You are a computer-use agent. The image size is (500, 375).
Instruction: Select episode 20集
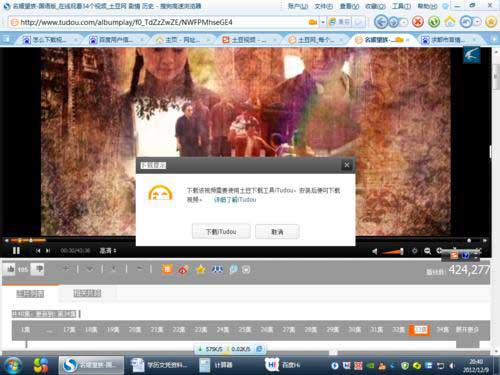click(135, 330)
